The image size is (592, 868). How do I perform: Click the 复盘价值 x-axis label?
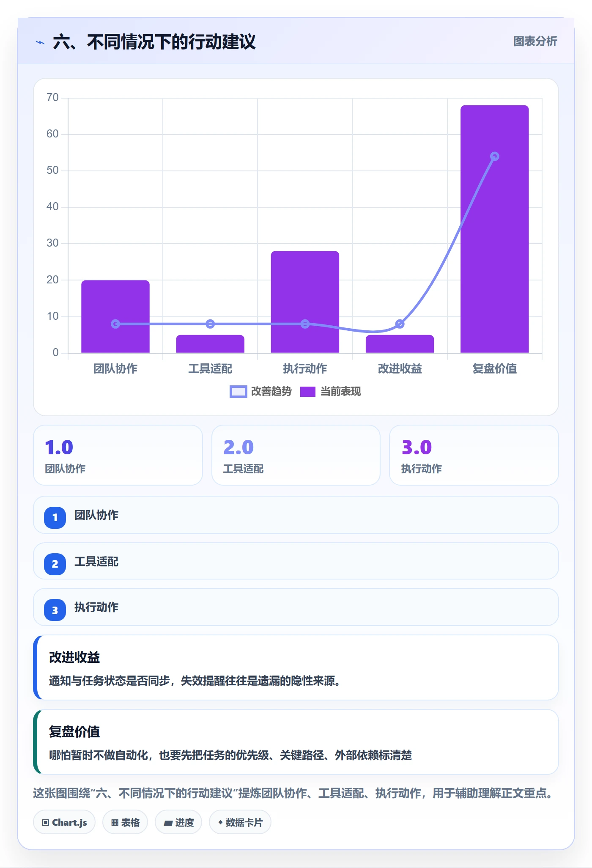point(494,368)
